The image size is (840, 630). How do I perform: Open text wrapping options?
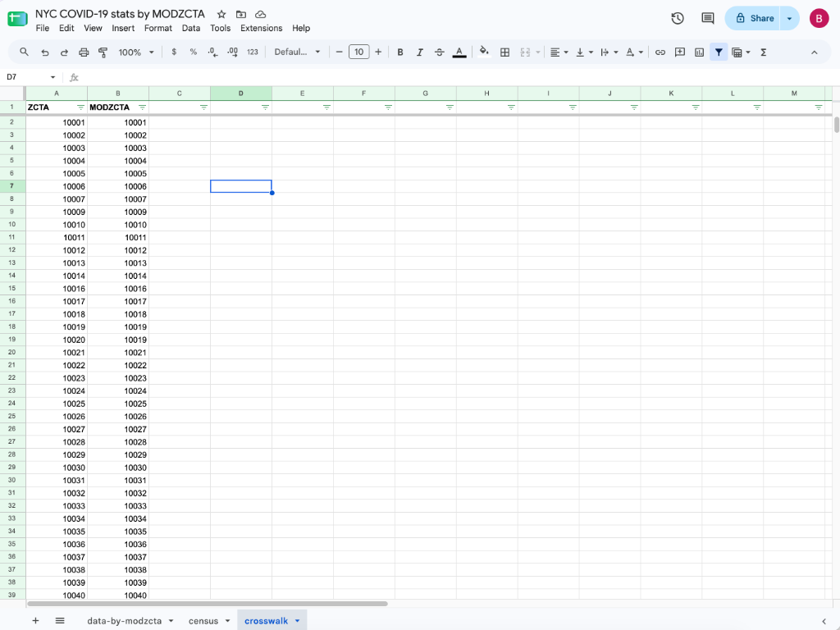point(609,52)
